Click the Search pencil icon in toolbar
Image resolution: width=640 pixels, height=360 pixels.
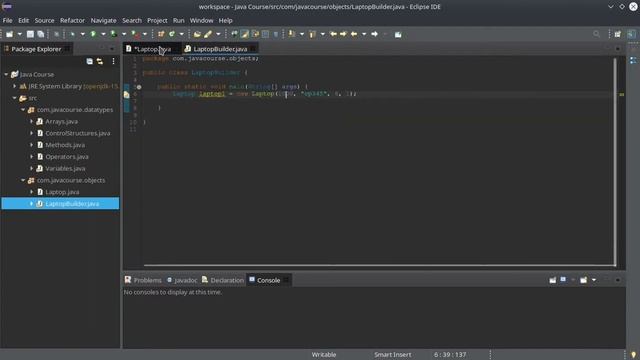click(208, 34)
